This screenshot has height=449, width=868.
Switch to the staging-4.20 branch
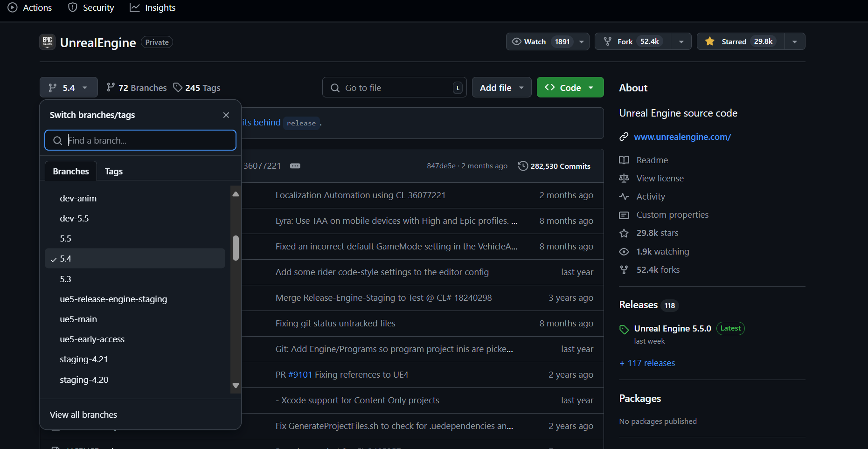[x=135, y=380]
